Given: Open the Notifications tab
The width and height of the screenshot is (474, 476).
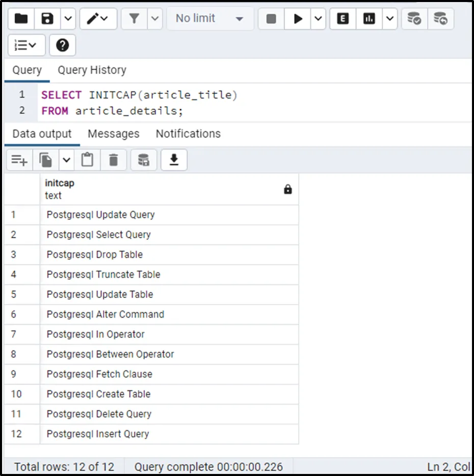Looking at the screenshot, I should click(188, 134).
